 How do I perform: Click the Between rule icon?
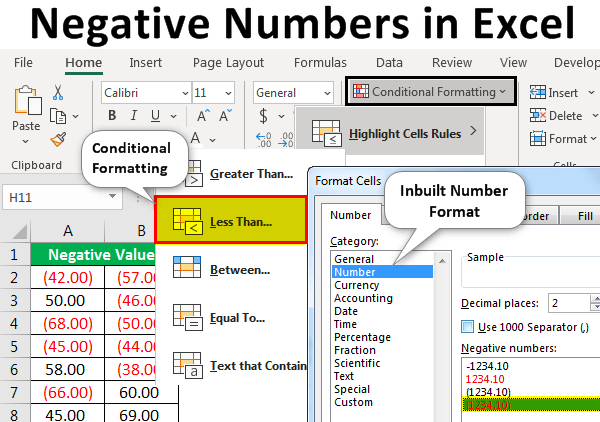tap(187, 267)
